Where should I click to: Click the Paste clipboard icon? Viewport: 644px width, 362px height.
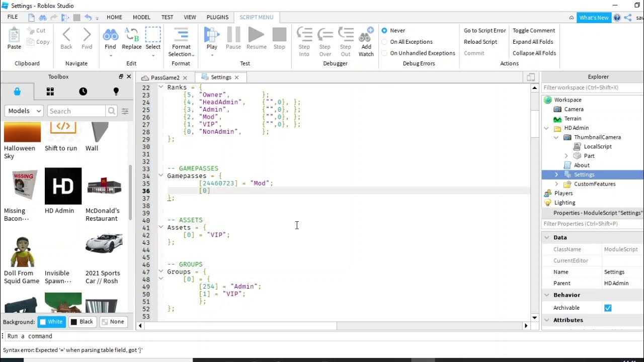(x=14, y=35)
